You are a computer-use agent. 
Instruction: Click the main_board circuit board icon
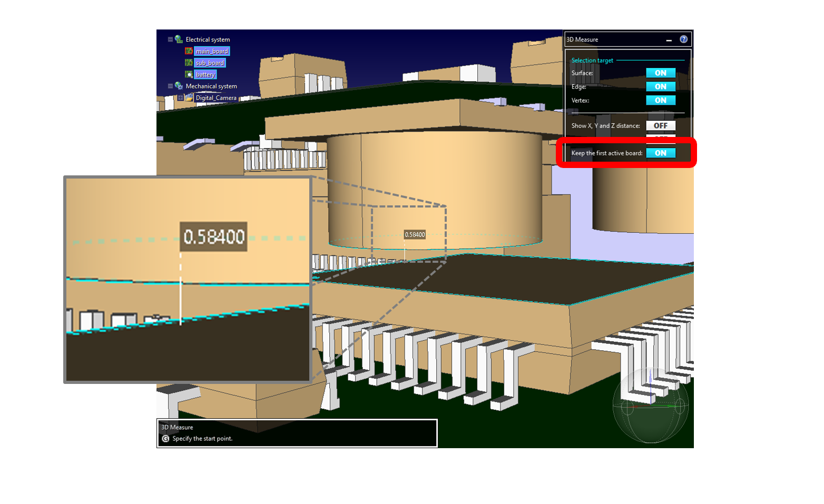point(189,51)
